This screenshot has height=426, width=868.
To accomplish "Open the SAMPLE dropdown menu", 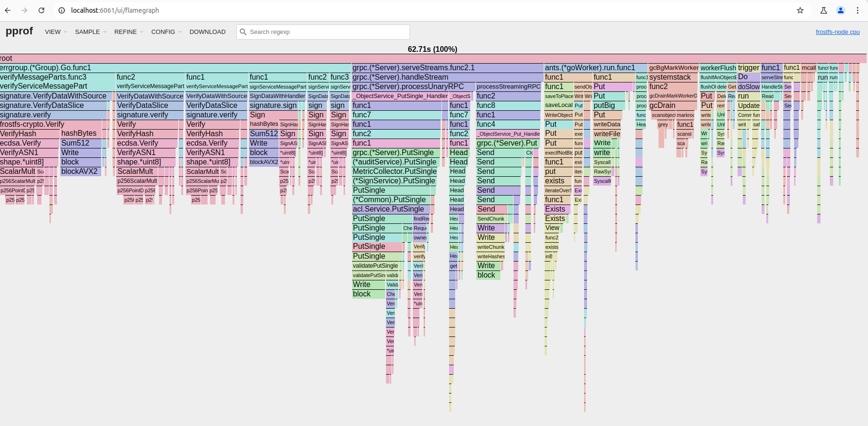I will [90, 32].
